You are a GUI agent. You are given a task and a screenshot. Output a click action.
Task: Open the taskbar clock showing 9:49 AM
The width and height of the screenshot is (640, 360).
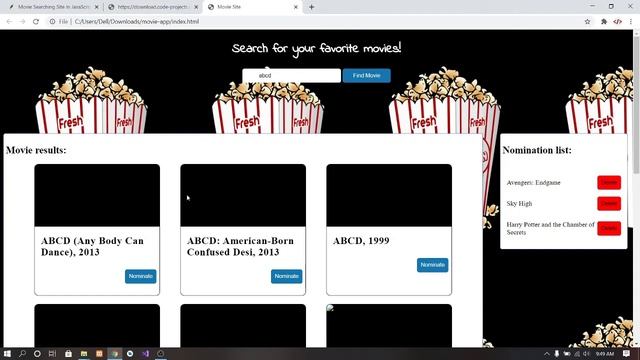[604, 353]
